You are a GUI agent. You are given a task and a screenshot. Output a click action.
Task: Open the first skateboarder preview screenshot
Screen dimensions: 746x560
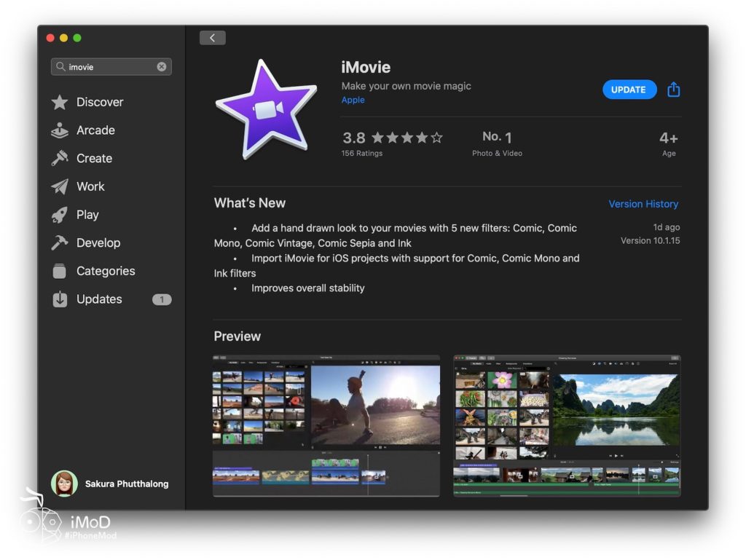click(326, 425)
